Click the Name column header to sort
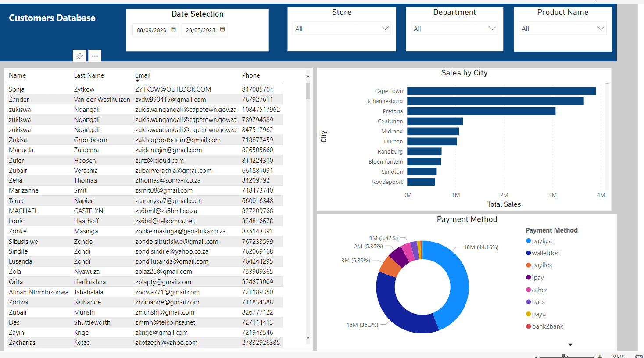Image resolution: width=644 pixels, height=358 pixels. coord(17,75)
